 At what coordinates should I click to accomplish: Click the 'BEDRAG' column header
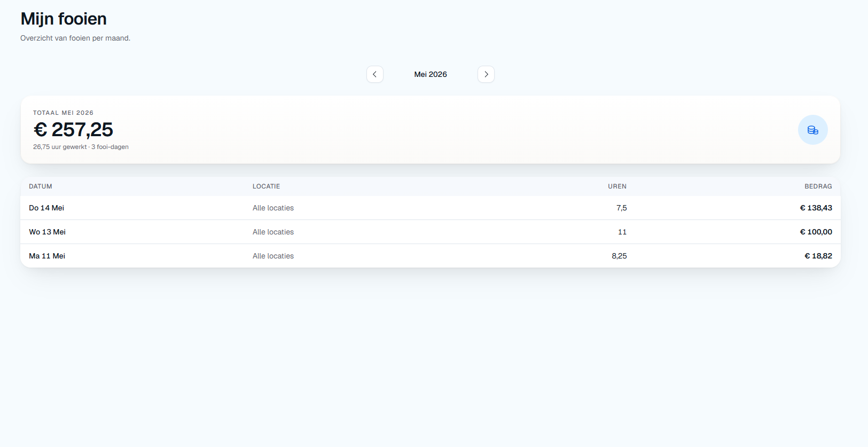pos(818,186)
